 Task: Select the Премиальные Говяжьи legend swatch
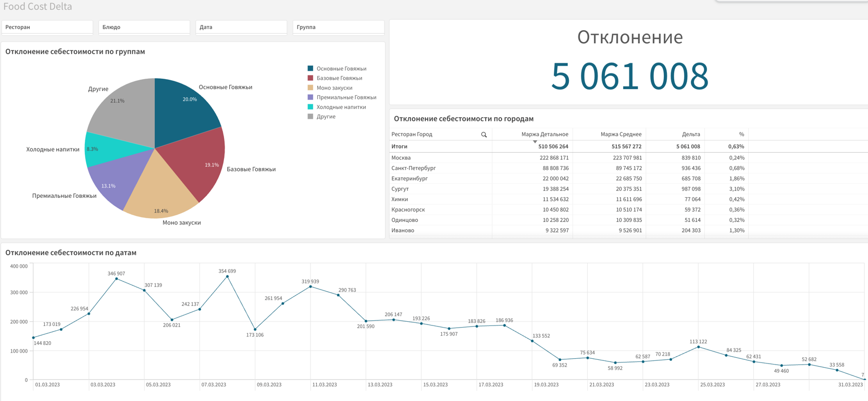(x=311, y=97)
